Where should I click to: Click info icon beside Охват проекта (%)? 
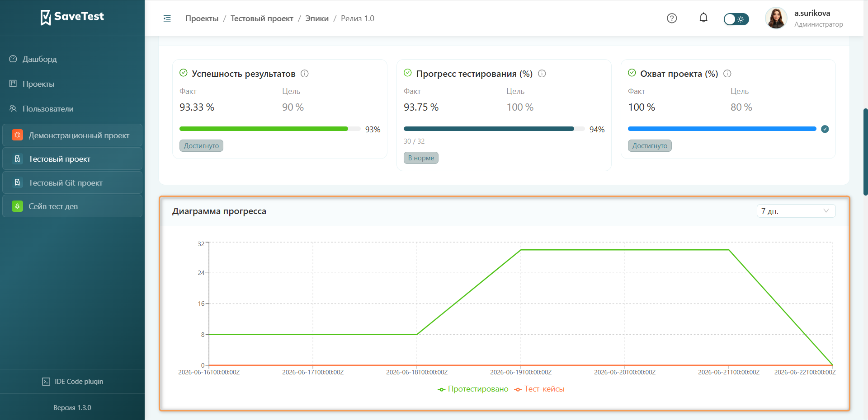(727, 74)
